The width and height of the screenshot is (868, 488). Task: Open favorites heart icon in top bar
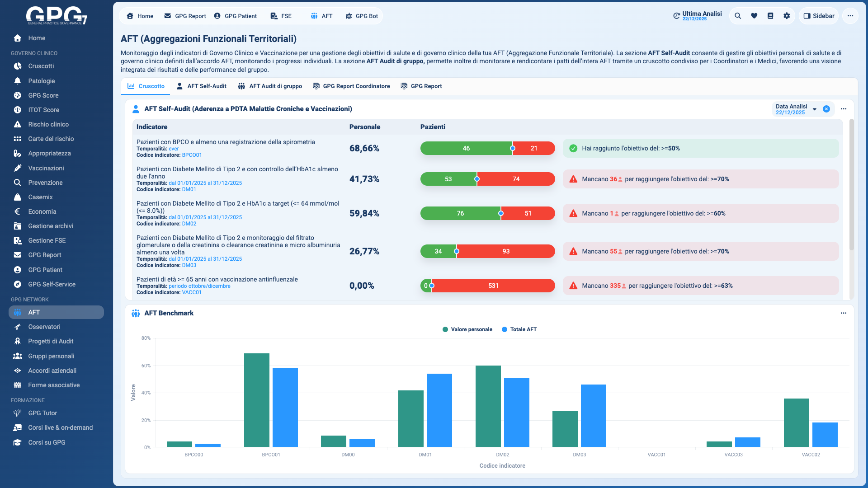pyautogui.click(x=754, y=16)
